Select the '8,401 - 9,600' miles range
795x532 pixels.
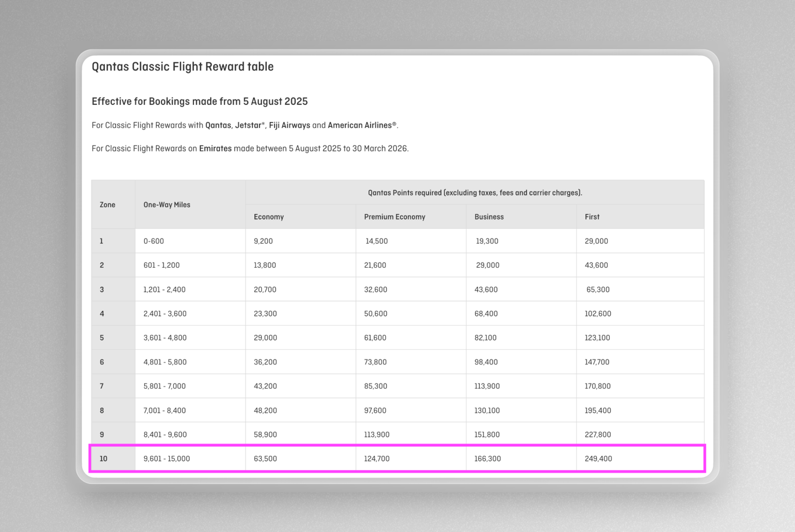click(165, 435)
